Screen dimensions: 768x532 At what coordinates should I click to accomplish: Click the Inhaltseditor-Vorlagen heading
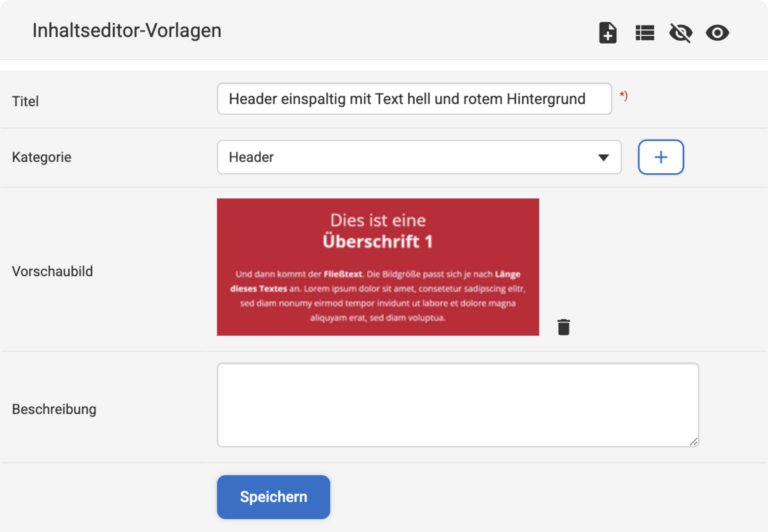127,30
